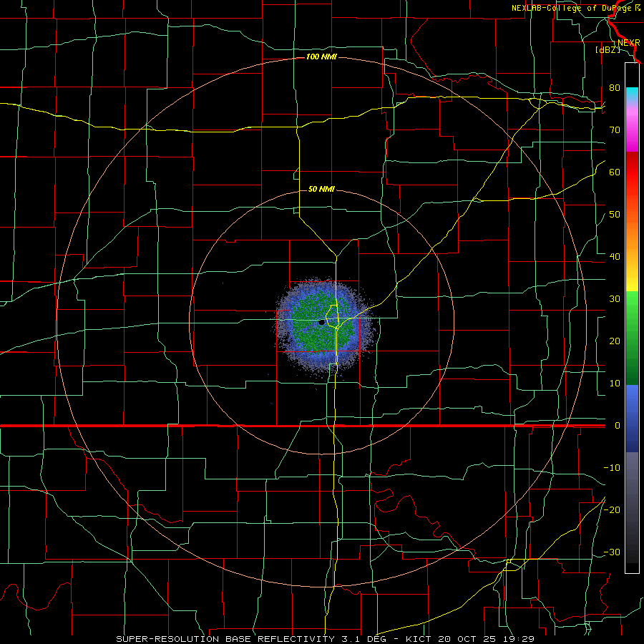Click the 60 dBZ label on color scale
The height and width of the screenshot is (644, 644).
click(615, 172)
